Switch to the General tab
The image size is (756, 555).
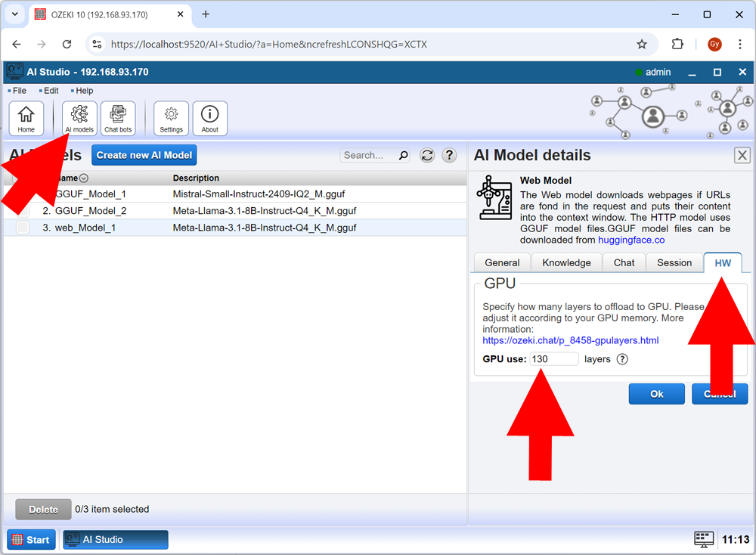[502, 263]
